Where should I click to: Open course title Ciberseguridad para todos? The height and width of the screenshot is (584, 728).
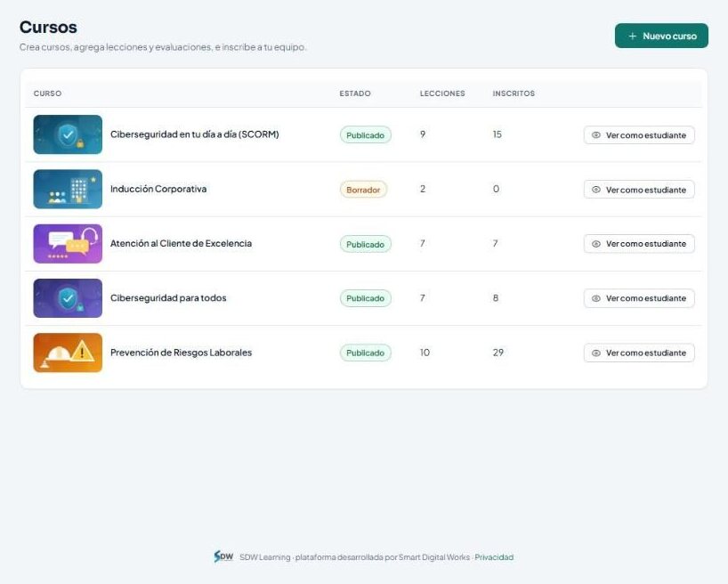click(x=168, y=298)
